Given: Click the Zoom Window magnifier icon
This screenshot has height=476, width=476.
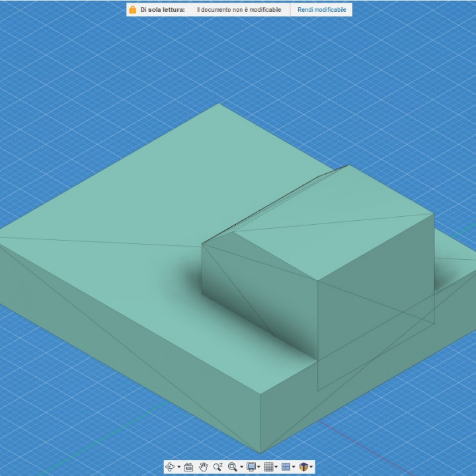Looking at the screenshot, I should coord(232,467).
